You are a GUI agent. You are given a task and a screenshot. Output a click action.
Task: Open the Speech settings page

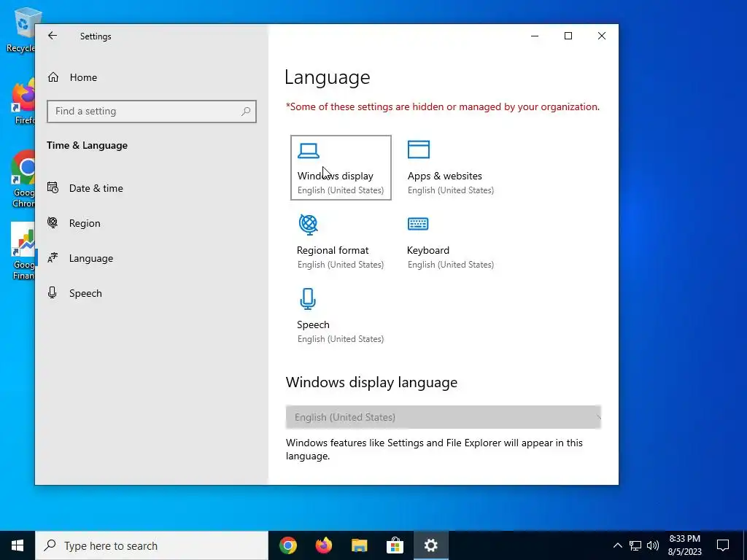85,293
